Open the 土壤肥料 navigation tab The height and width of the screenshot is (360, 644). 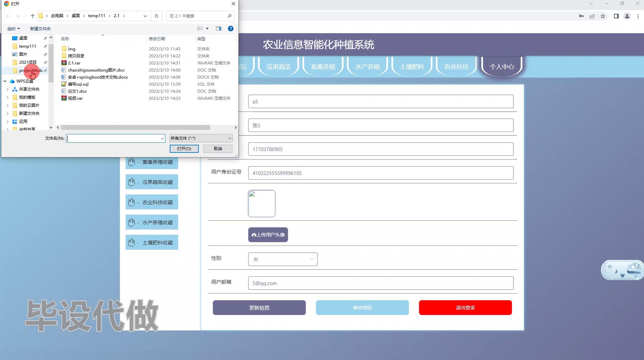pyautogui.click(x=412, y=66)
